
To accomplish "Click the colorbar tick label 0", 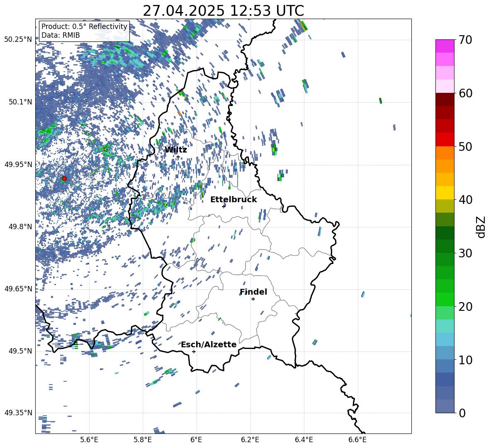I will tap(462, 413).
